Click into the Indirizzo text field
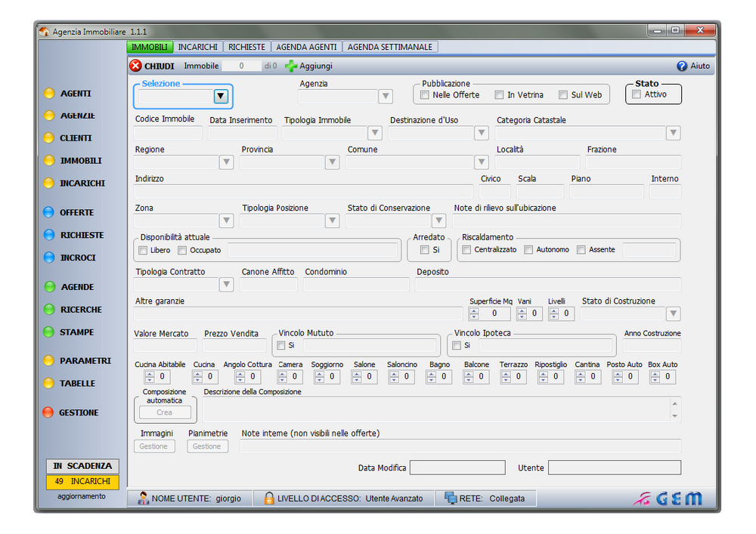This screenshot has width=756, height=534. tap(302, 192)
